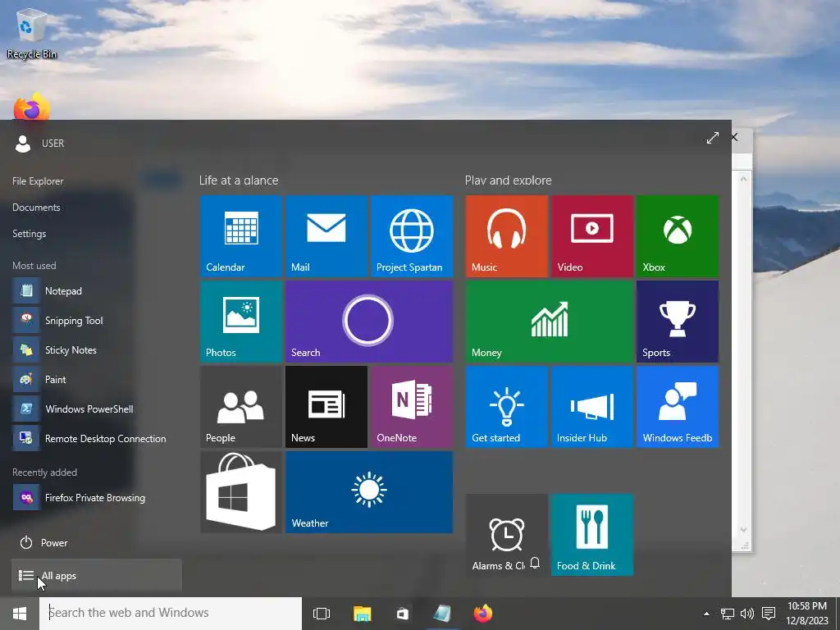
Task: Select the Firefox desktop shortcut
Action: (32, 106)
